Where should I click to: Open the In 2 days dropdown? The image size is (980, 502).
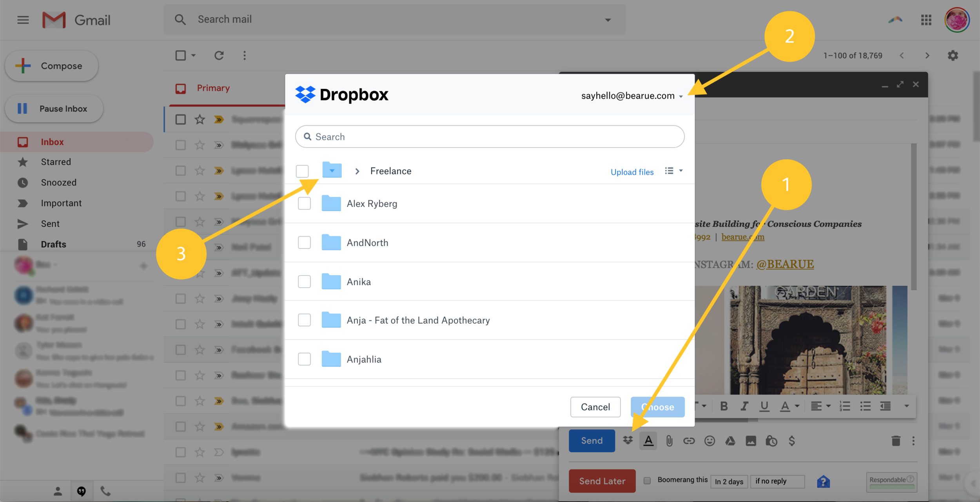click(729, 481)
